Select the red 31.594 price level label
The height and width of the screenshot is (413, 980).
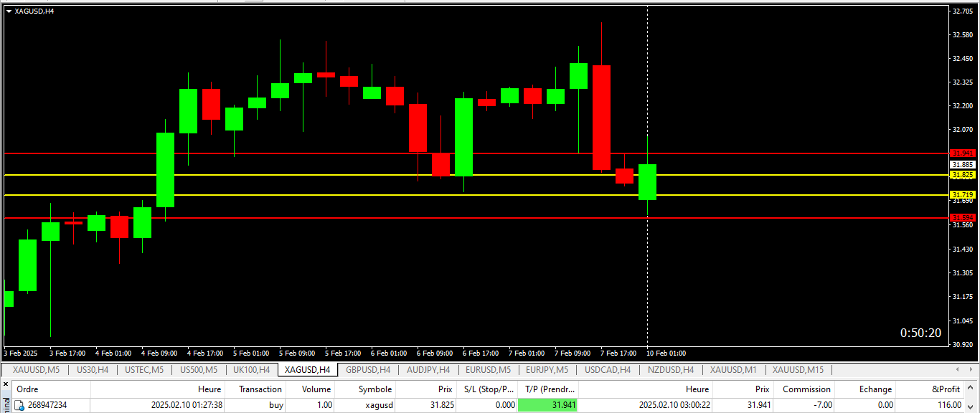point(962,218)
